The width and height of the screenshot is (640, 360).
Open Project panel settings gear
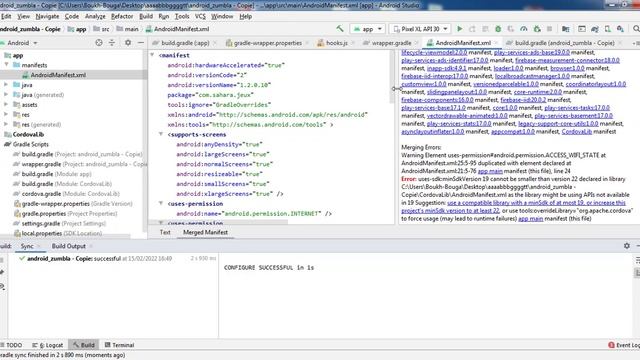pyautogui.click(x=128, y=42)
